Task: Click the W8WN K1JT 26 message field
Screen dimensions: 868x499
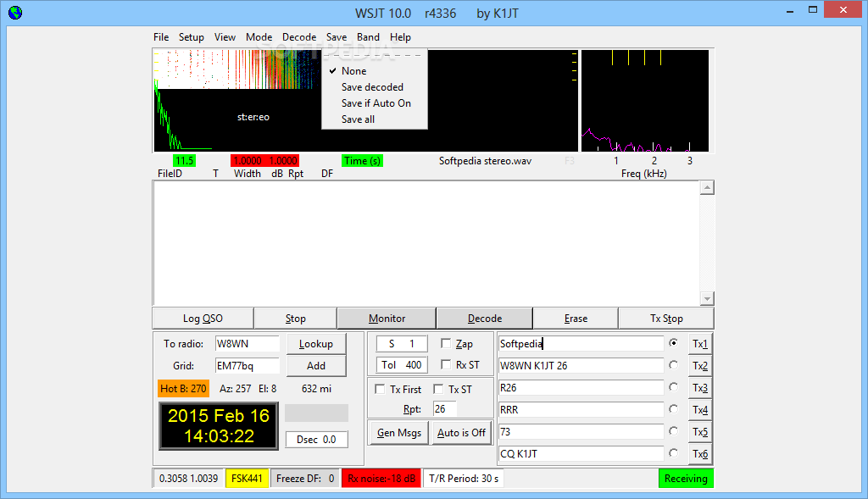Action: 581,366
